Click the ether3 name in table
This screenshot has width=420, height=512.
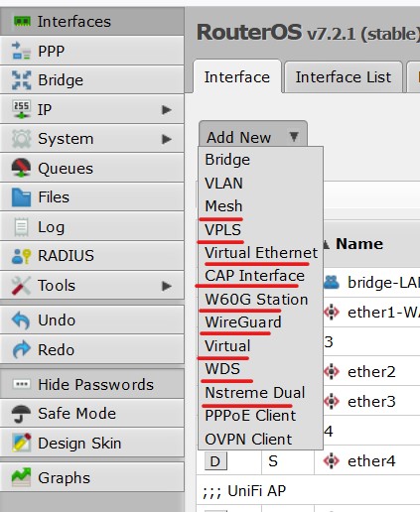point(371,402)
